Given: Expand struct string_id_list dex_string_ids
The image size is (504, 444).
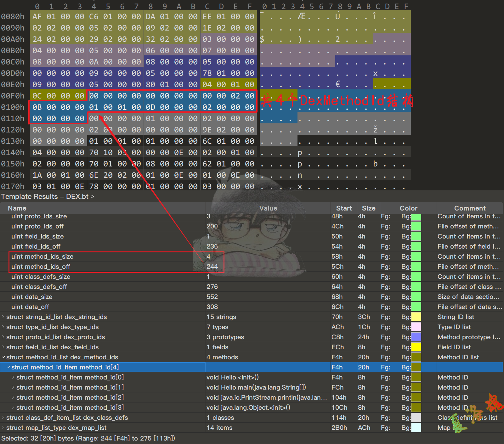Looking at the screenshot, I should point(3,317).
